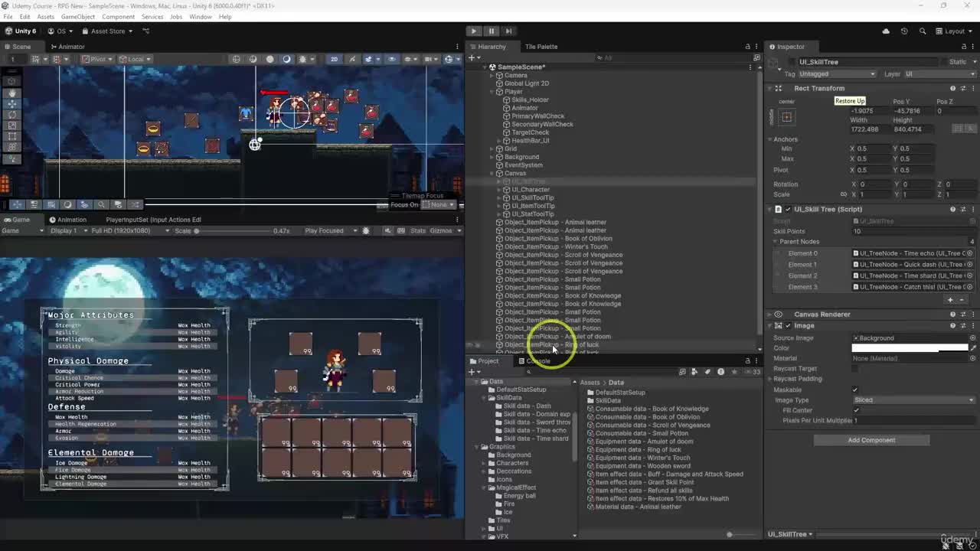Select the Transform tool in Scene toolbar
Viewport: 980px width, 551px height.
12,148
